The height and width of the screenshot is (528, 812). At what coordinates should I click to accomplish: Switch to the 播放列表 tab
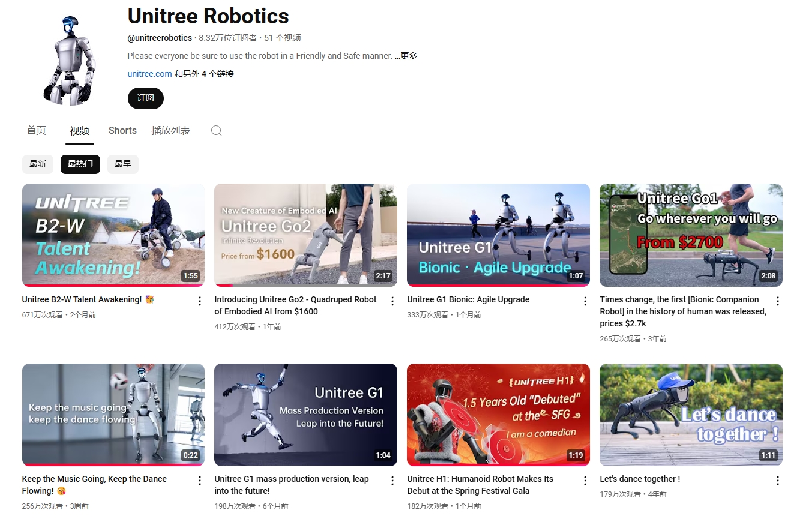[x=170, y=131]
